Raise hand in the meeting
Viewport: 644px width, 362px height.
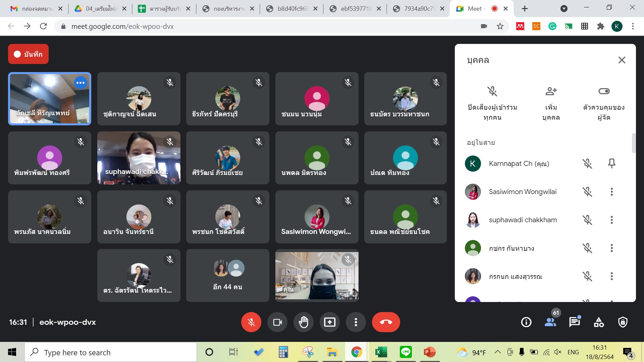[x=304, y=322]
